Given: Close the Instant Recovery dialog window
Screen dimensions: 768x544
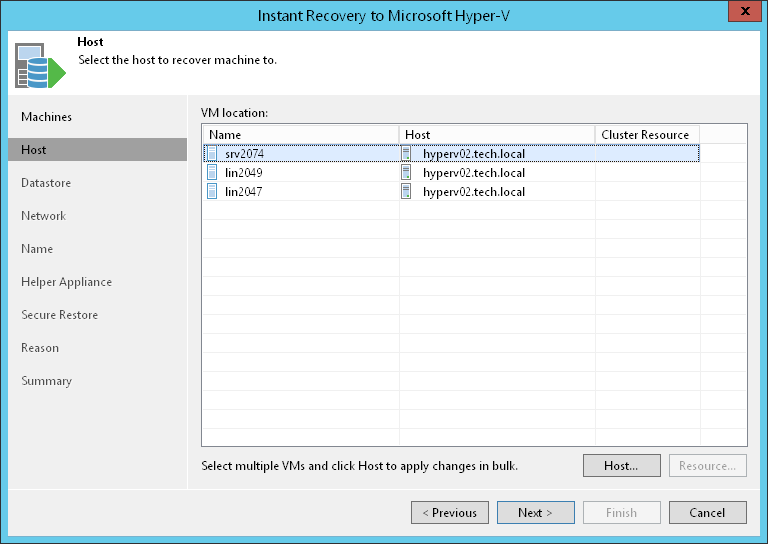Looking at the screenshot, I should (745, 11).
